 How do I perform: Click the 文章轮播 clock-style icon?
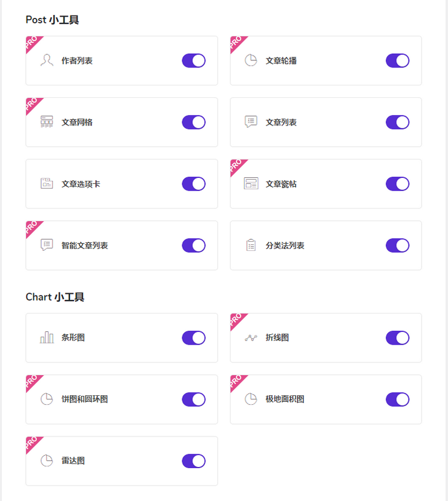point(251,60)
